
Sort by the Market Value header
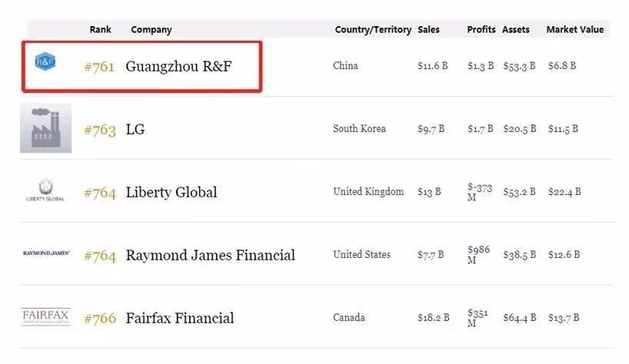(x=574, y=30)
